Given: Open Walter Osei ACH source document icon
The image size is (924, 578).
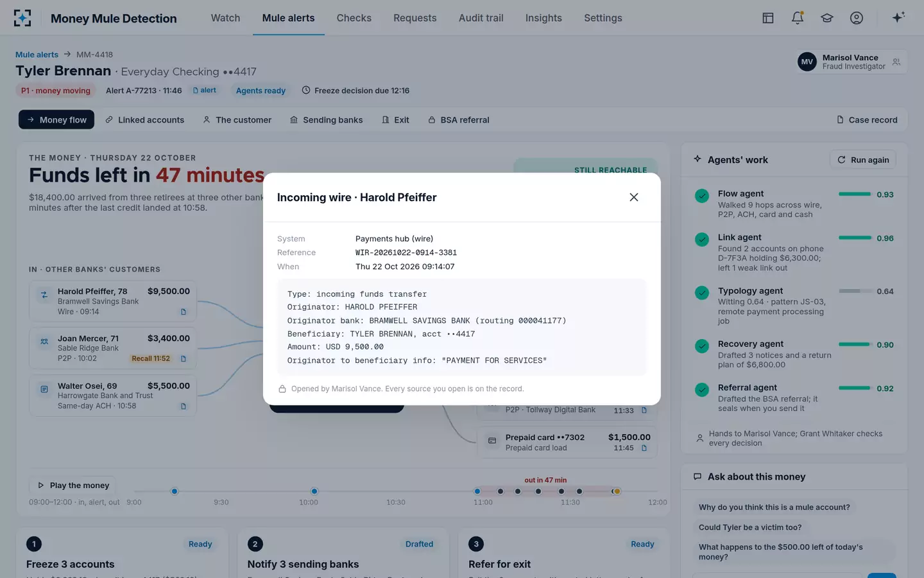Looking at the screenshot, I should (x=184, y=407).
